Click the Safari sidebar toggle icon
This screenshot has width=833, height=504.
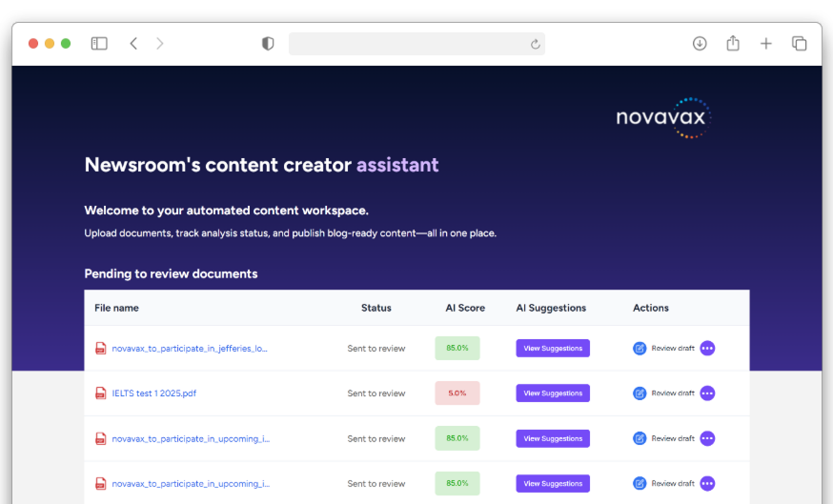99,44
